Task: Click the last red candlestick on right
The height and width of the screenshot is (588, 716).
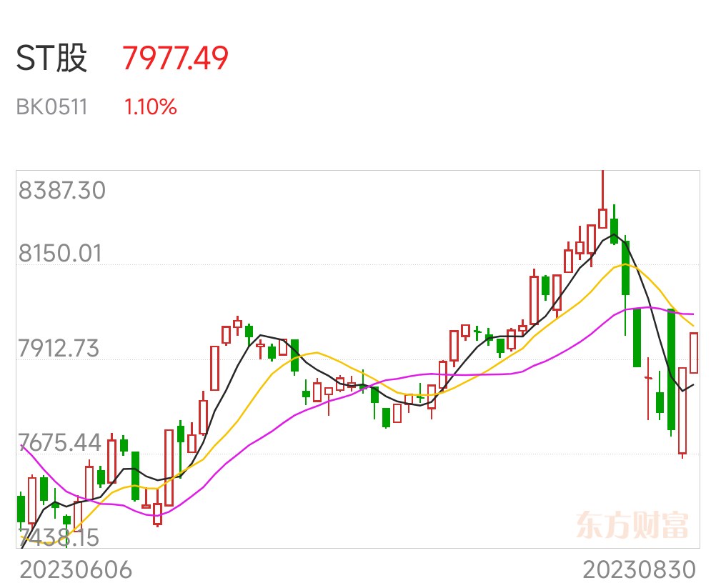Action: click(694, 353)
